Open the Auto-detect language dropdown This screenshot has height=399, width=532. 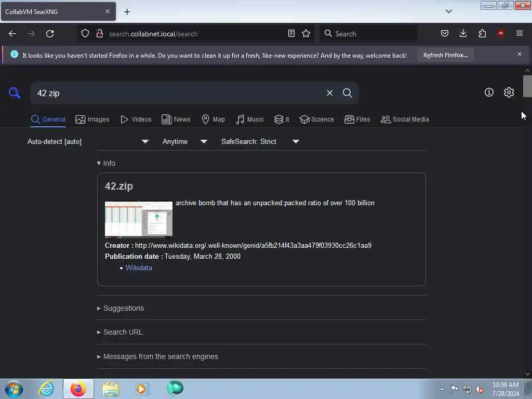88,141
